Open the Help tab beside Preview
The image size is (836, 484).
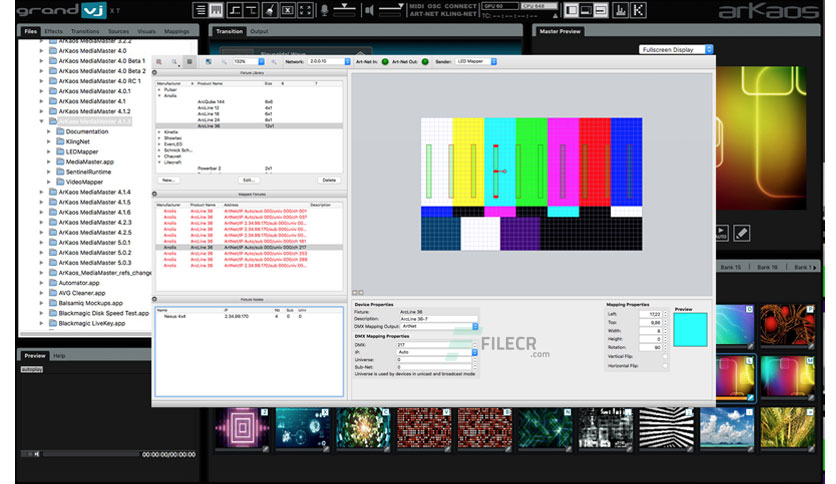[59, 356]
